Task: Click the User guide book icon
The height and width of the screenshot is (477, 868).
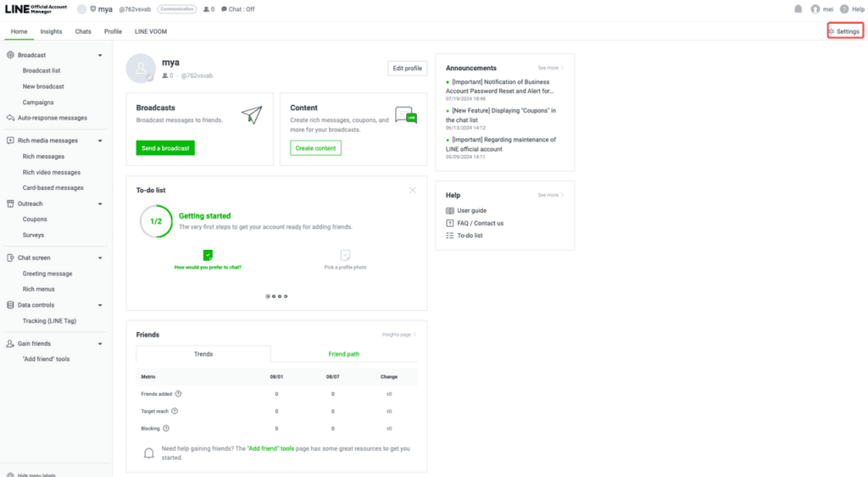Action: (x=449, y=211)
